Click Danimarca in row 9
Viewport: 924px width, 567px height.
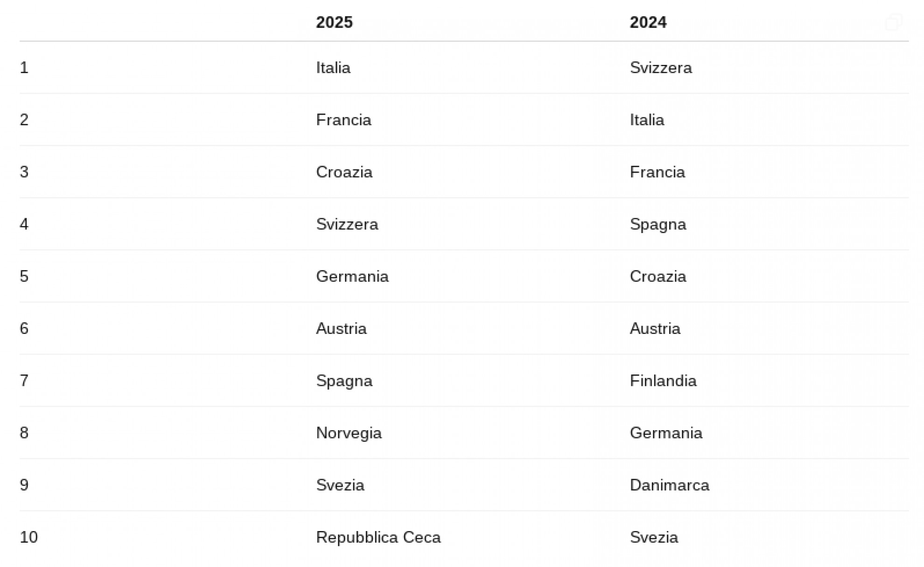click(669, 485)
